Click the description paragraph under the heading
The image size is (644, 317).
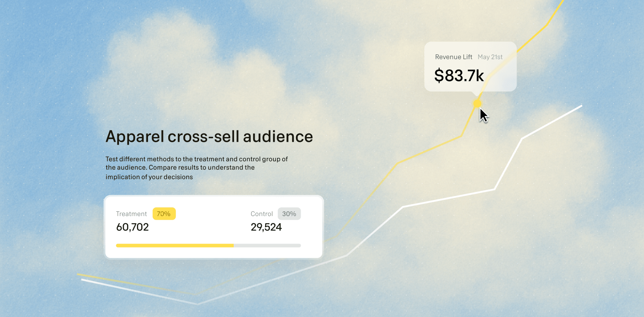pyautogui.click(x=196, y=168)
